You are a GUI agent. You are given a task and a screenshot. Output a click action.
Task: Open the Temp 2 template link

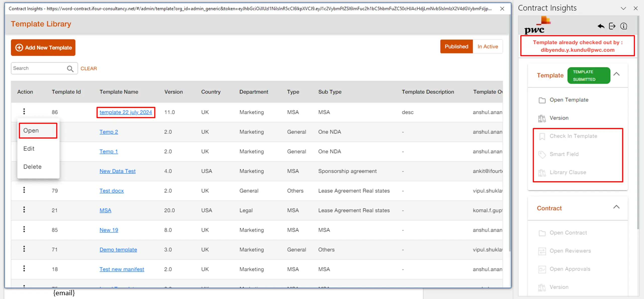(109, 132)
